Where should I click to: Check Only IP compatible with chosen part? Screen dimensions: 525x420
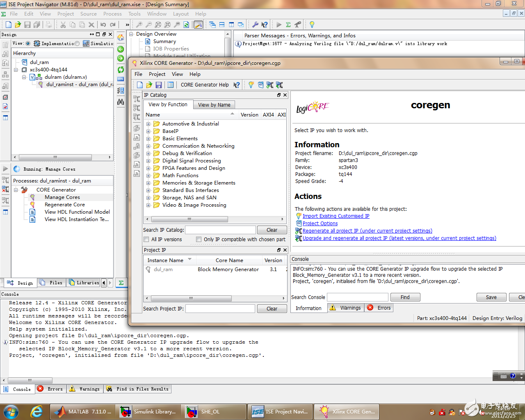tap(199, 240)
